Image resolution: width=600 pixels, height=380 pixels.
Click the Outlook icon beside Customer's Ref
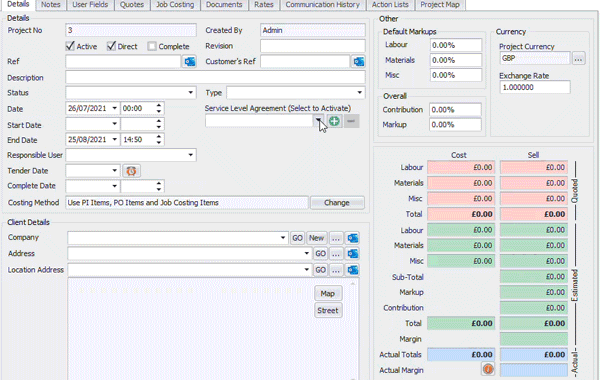tap(359, 62)
